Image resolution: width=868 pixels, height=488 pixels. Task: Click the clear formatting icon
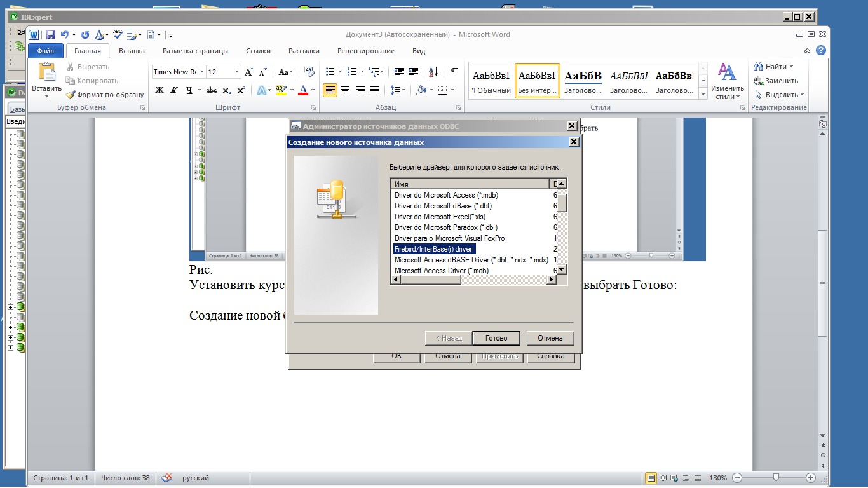pos(309,72)
